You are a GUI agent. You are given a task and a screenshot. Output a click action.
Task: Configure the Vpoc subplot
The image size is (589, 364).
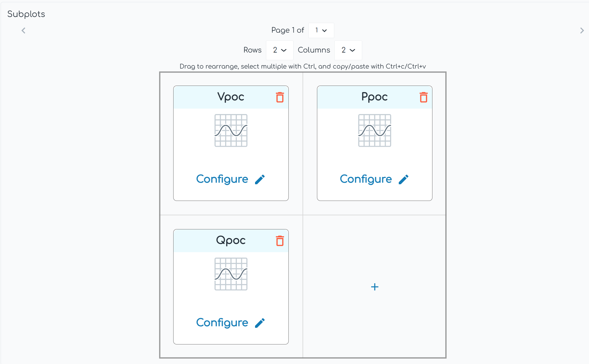(x=222, y=179)
